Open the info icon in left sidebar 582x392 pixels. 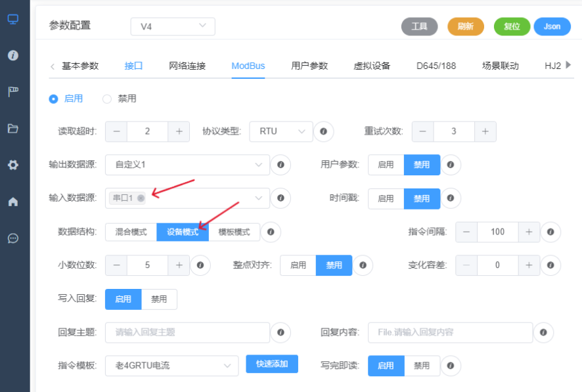pyautogui.click(x=12, y=55)
